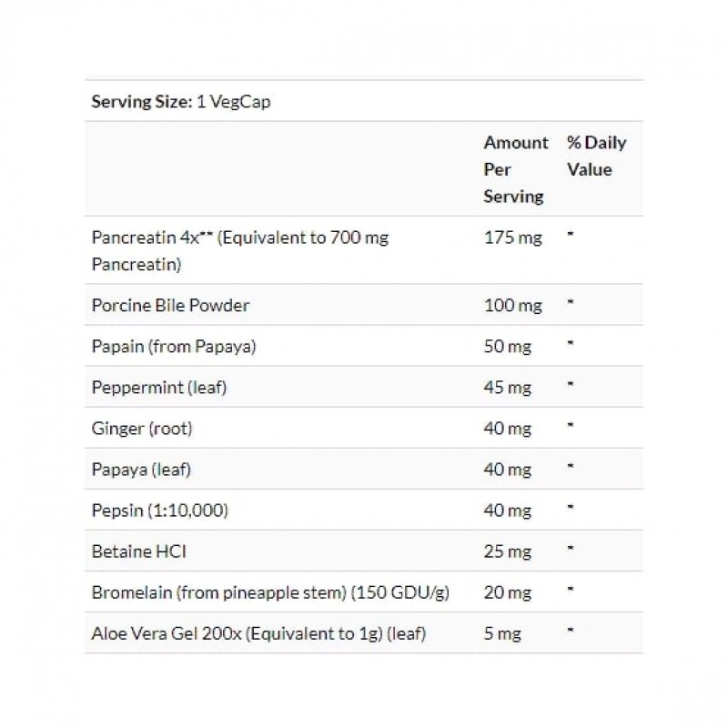The height and width of the screenshot is (728, 728).
Task: Click the Pepsin (1:10,000) ingredient name
Action: (159, 511)
